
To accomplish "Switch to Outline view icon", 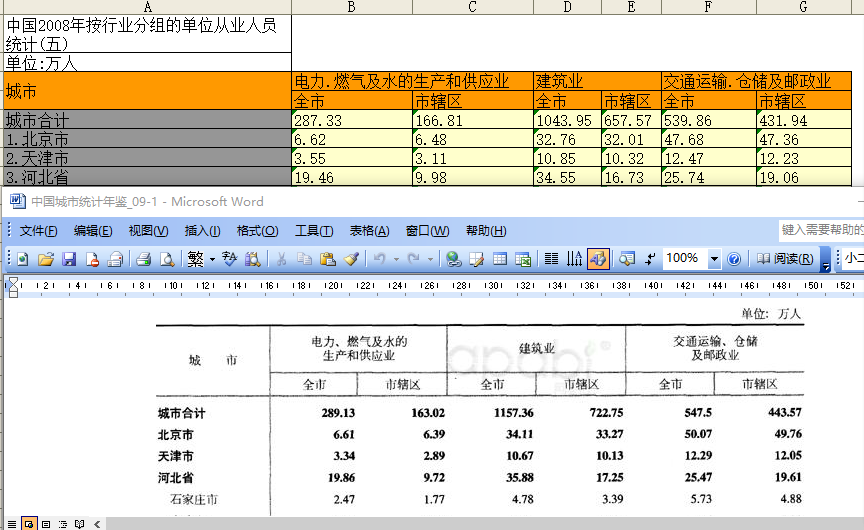I will [x=62, y=524].
